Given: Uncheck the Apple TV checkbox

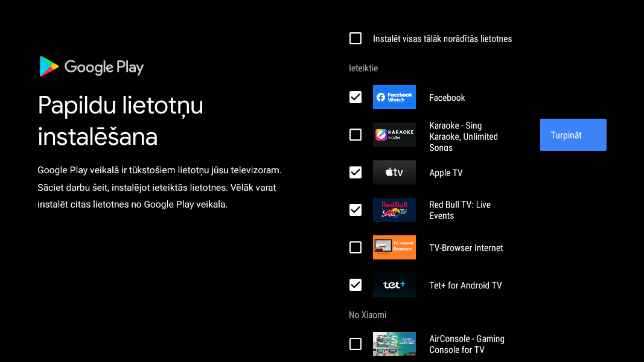Looking at the screenshot, I should (355, 173).
